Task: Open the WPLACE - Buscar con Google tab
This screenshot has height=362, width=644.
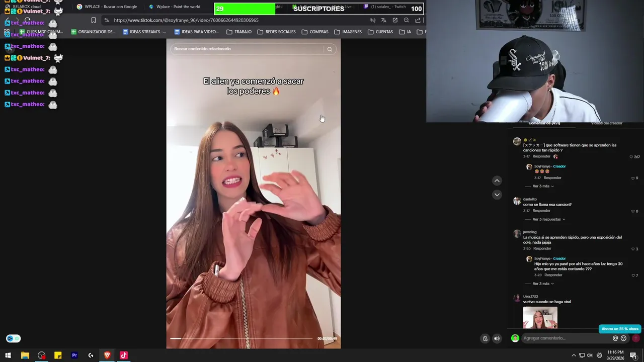Action: coord(107,7)
